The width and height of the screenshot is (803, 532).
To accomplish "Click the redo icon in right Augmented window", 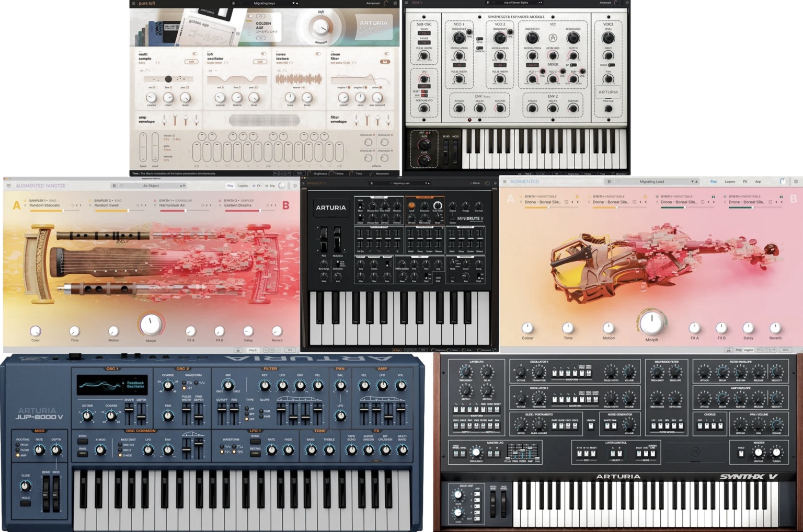I will pyautogui.click(x=773, y=350).
